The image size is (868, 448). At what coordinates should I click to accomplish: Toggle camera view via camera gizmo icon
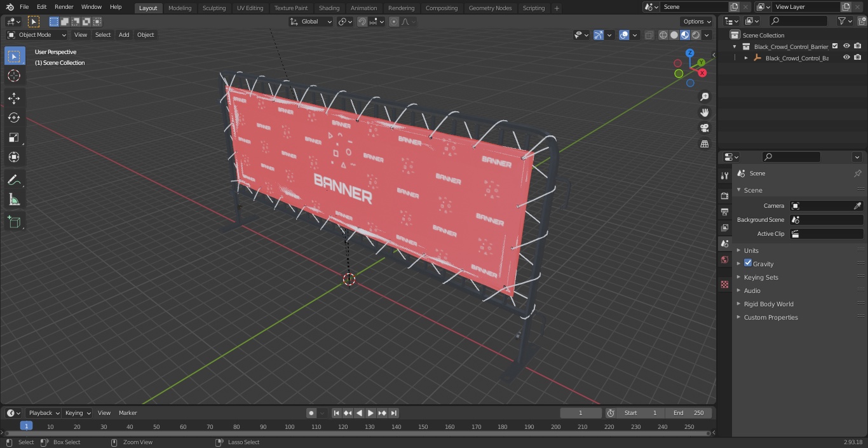coord(704,128)
